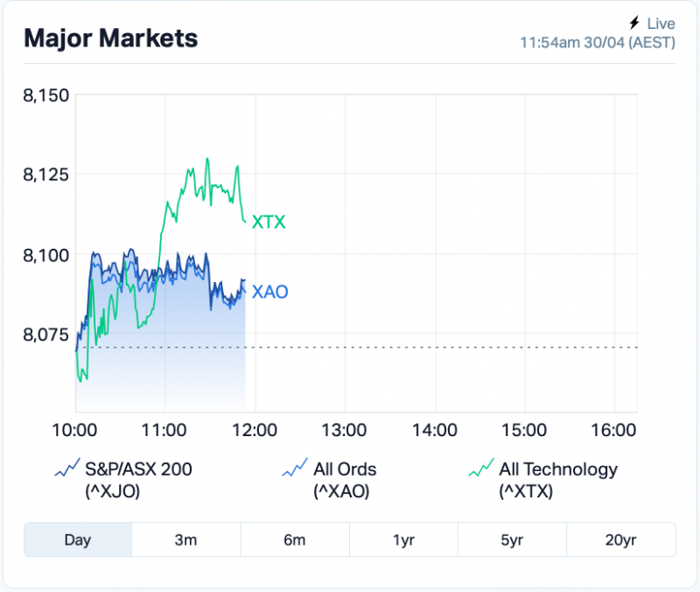The image size is (700, 592).
Task: Select the Day timeframe tab
Action: [78, 539]
